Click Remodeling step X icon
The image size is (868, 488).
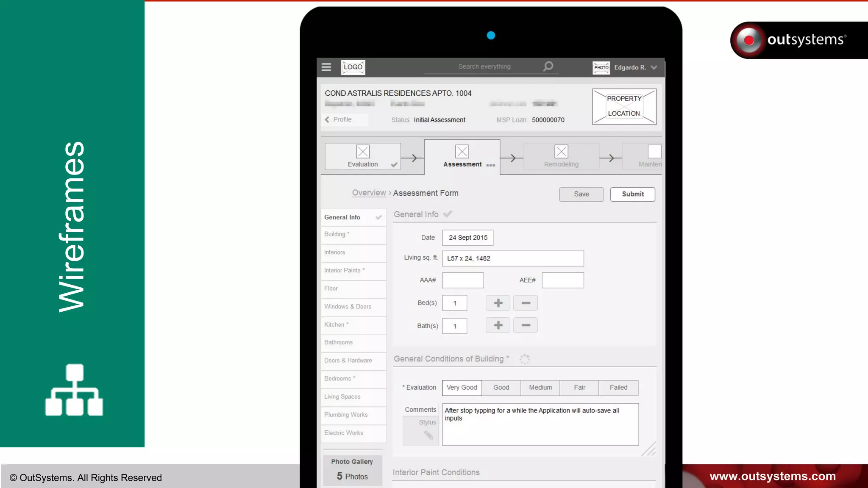(561, 152)
